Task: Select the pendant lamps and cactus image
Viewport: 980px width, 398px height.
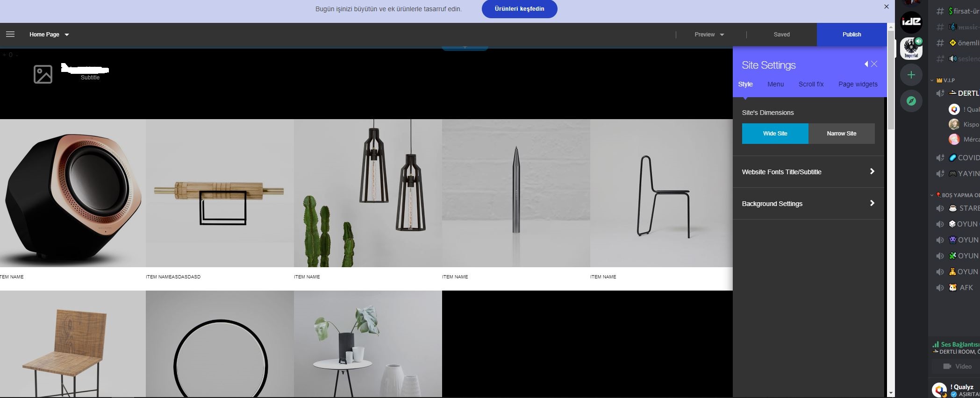Action: click(368, 193)
